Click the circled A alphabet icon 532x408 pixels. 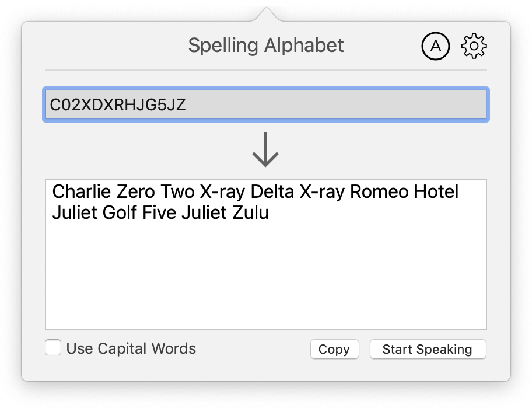[x=436, y=45]
